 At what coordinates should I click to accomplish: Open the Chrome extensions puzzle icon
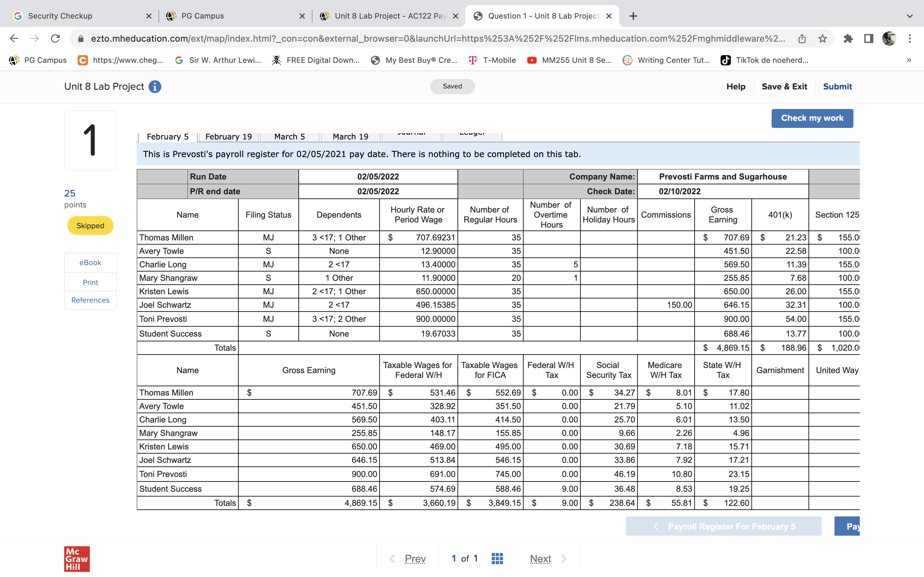tap(848, 38)
